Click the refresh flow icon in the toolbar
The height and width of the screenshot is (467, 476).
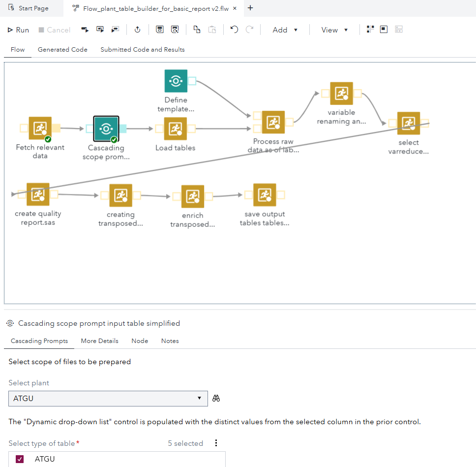137,30
